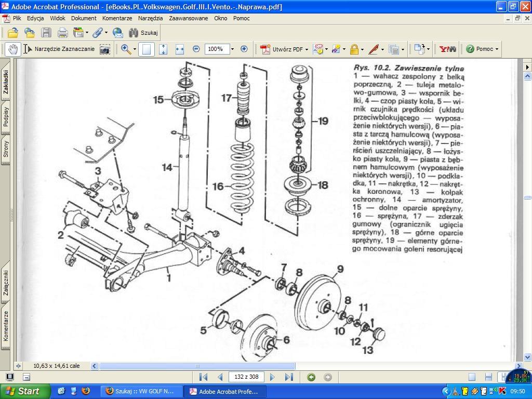
Task: Go to the last page
Action: point(289,377)
